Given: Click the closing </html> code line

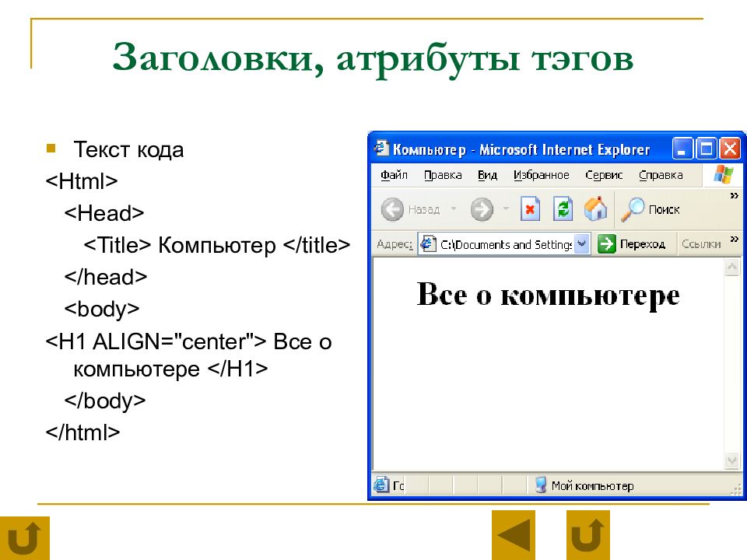Looking at the screenshot, I should coord(82,432).
